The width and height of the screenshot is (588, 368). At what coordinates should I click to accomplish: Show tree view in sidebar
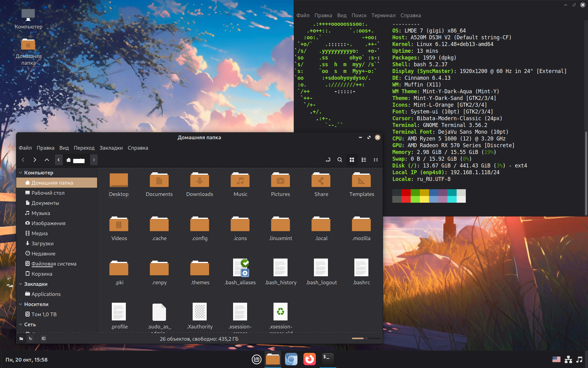tap(31, 339)
